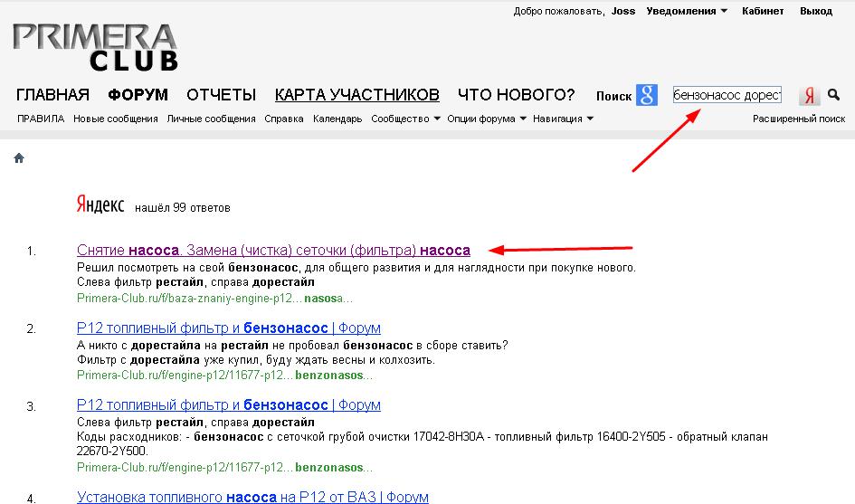
Task: Click the Поиск label
Action: pyautogui.click(x=613, y=96)
